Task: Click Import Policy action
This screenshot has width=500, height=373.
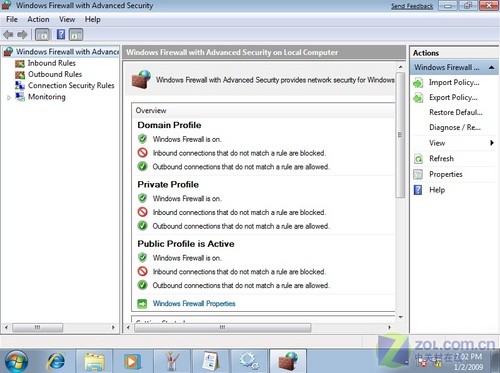Action: pos(454,82)
